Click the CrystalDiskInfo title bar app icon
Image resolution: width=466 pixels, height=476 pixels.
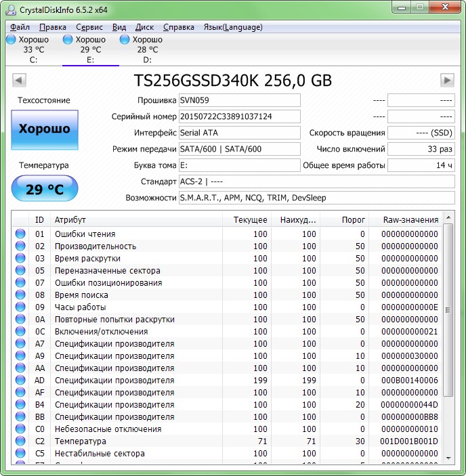click(11, 10)
